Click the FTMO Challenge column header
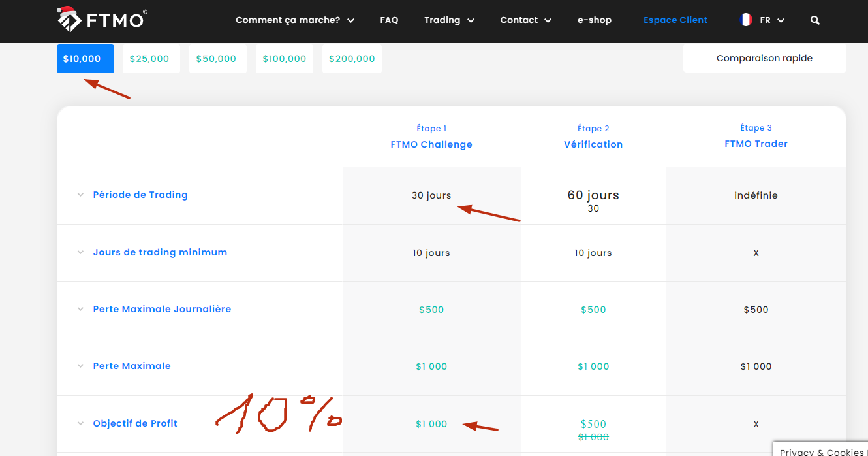This screenshot has width=868, height=456. [x=431, y=144]
